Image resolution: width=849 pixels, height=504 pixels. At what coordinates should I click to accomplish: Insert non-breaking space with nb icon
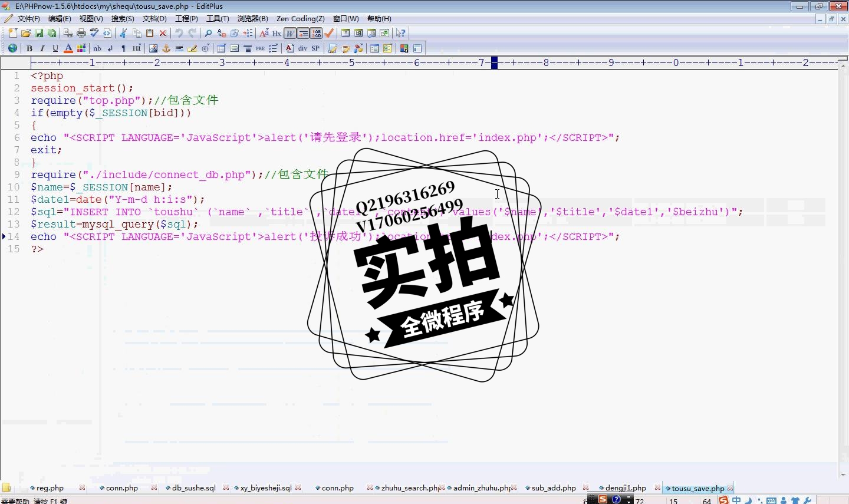coord(97,48)
